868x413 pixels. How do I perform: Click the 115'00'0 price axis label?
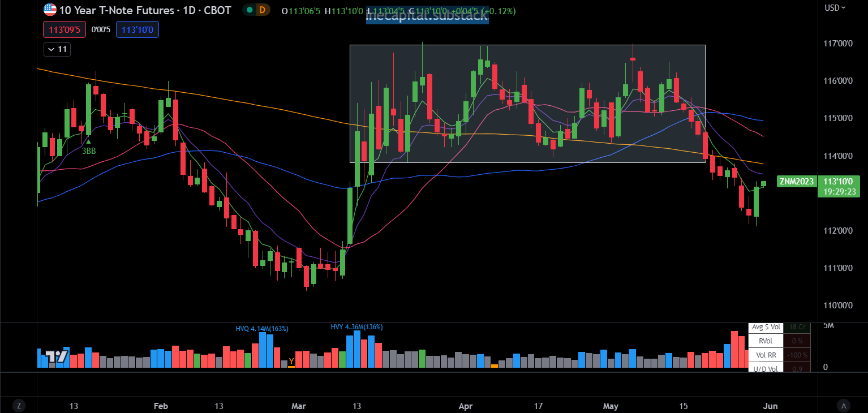[838, 118]
